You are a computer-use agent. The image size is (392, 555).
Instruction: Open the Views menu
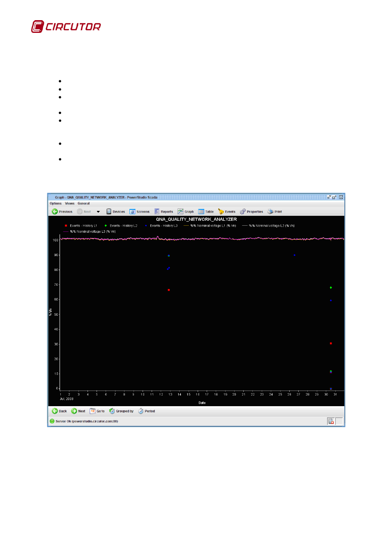point(70,203)
